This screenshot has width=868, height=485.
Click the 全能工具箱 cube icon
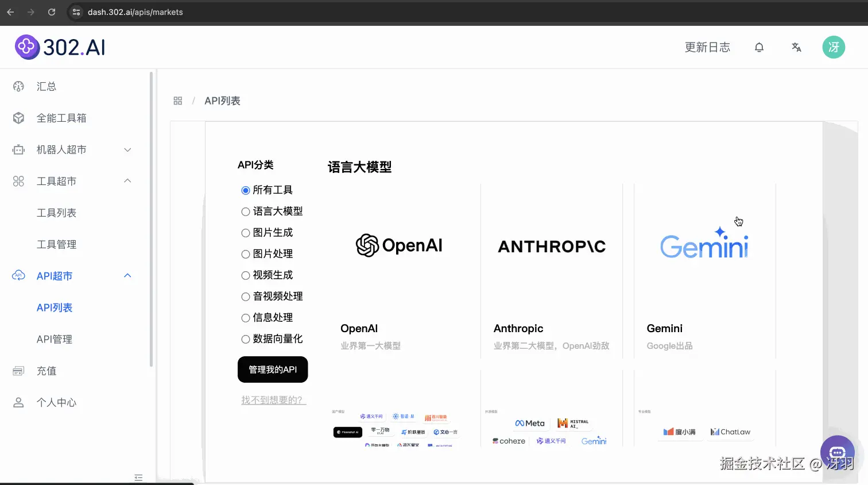tap(18, 118)
